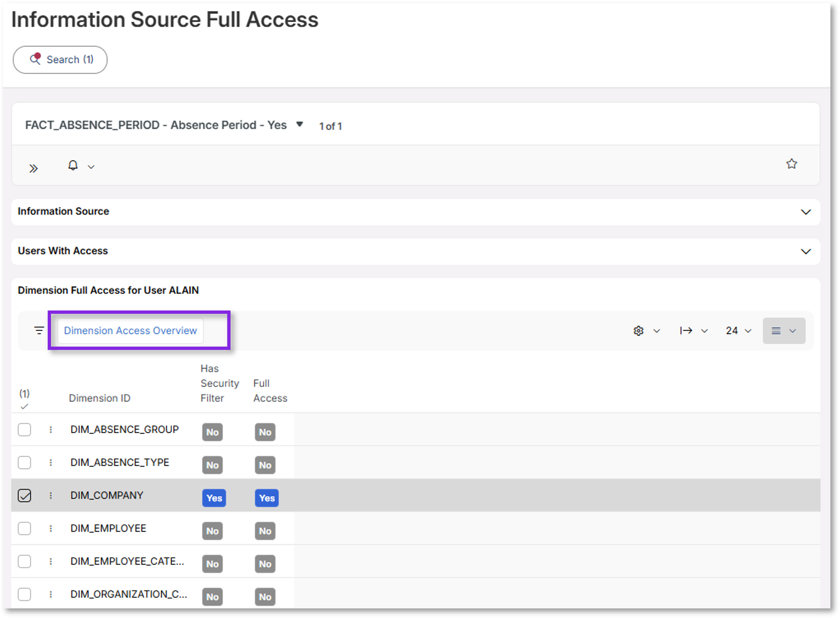
Task: Click Yes badge under Full Access for DIM_COMPANY
Action: [267, 498]
